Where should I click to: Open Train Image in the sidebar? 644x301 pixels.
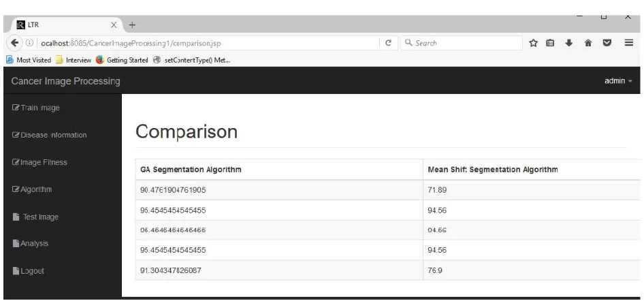pyautogui.click(x=36, y=108)
